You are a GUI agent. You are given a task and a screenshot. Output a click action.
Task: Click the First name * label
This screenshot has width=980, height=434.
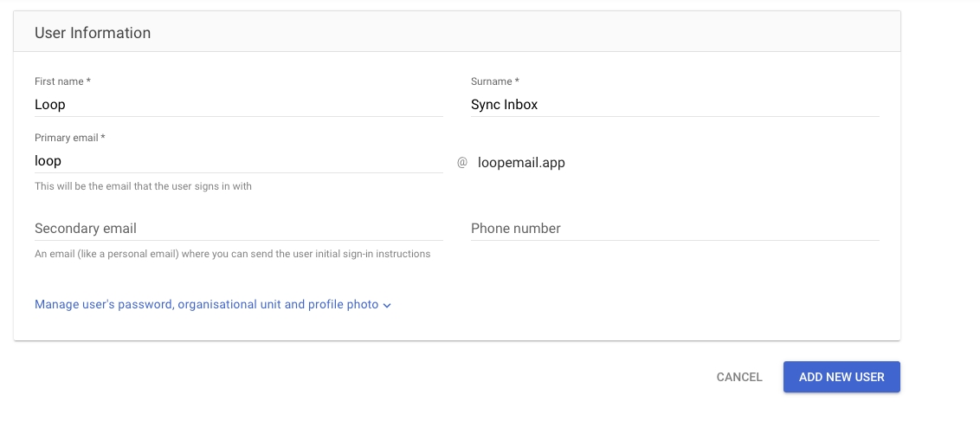click(62, 81)
